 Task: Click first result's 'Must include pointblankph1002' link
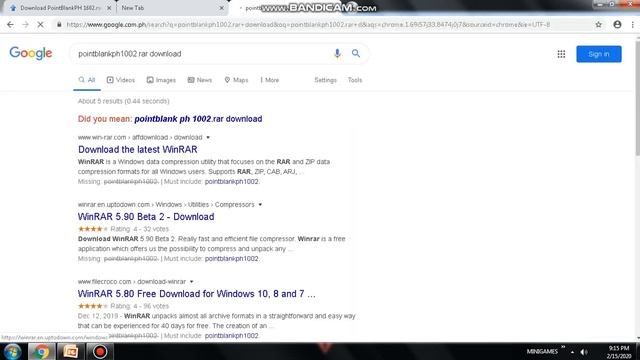click(x=231, y=182)
